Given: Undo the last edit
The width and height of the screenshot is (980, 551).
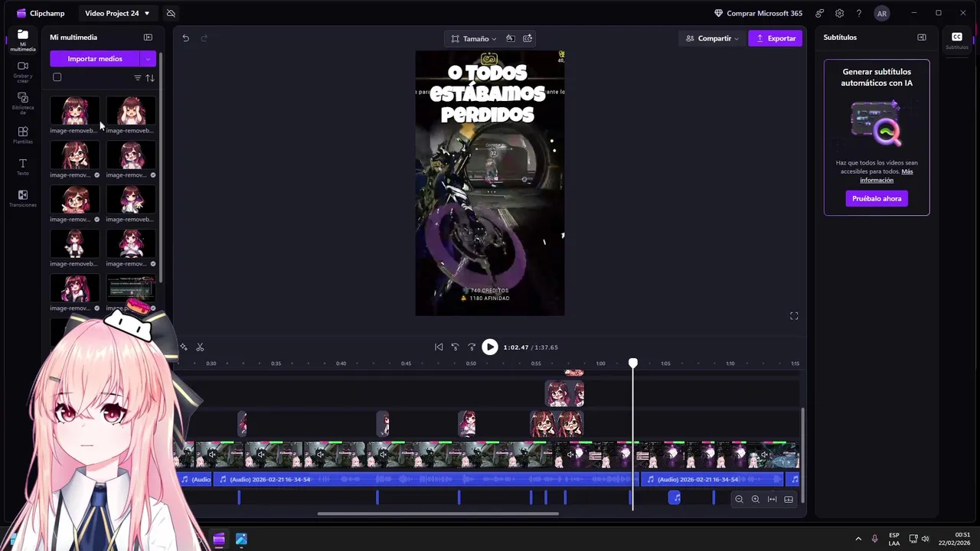Looking at the screenshot, I should click(185, 38).
